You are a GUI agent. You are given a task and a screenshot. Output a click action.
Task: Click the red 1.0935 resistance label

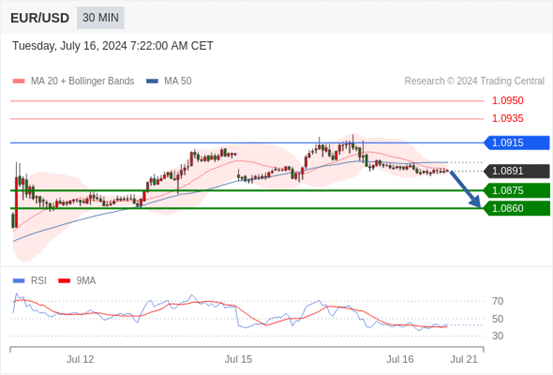pyautogui.click(x=508, y=119)
